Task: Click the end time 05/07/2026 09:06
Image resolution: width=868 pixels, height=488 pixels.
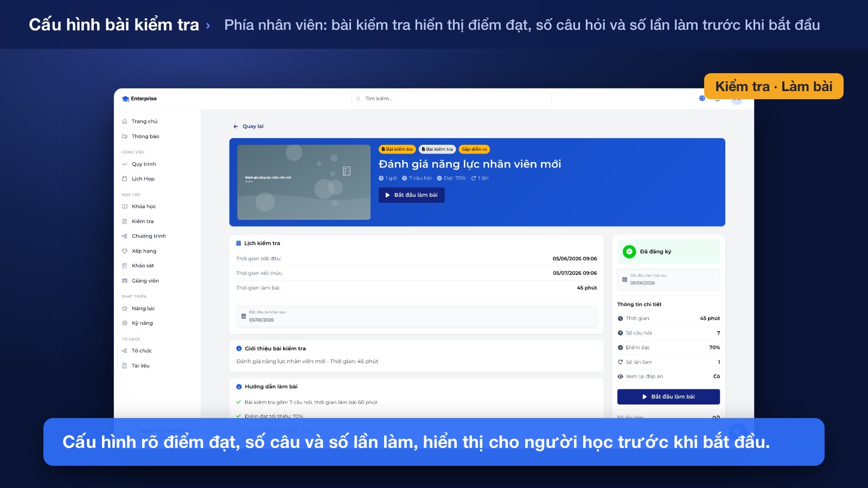Action: [x=575, y=273]
